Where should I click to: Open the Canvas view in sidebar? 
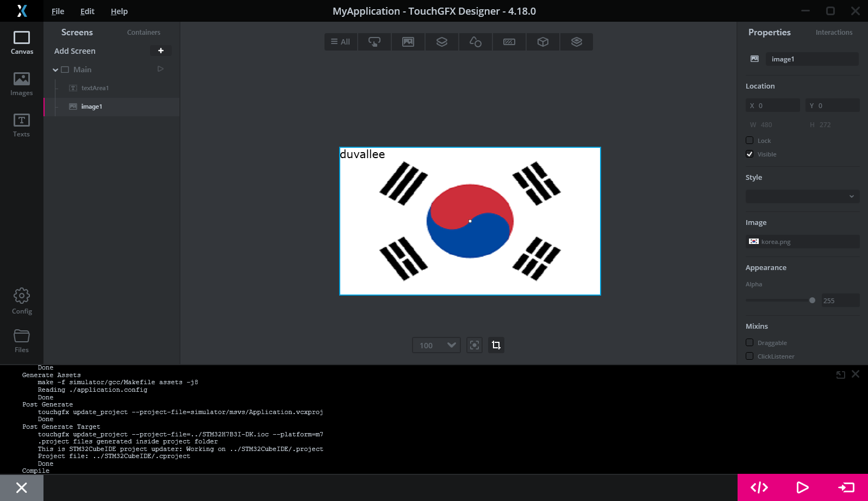22,43
